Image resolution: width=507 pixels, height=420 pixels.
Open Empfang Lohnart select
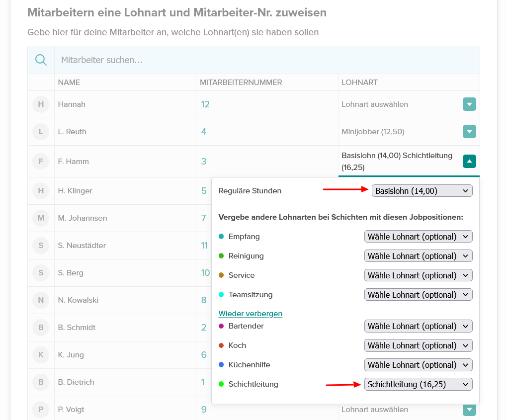click(x=419, y=237)
